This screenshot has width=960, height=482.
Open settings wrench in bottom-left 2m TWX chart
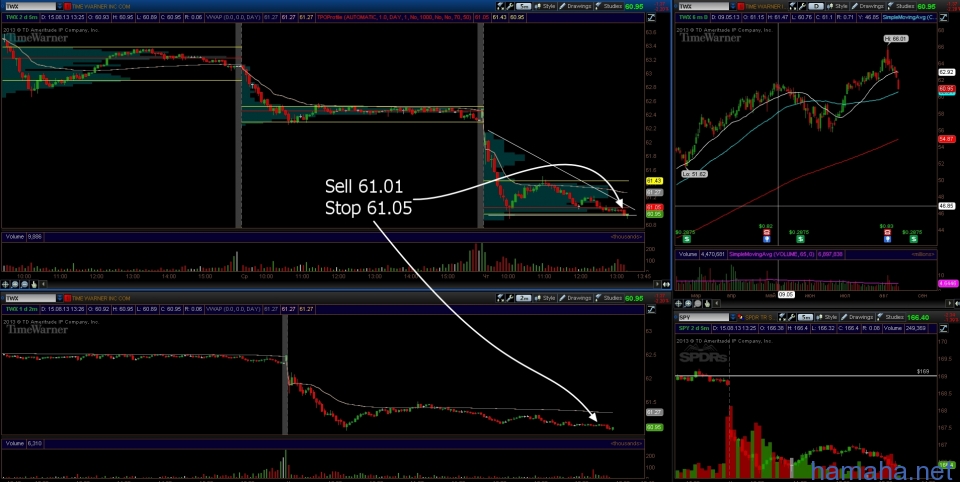click(x=509, y=298)
